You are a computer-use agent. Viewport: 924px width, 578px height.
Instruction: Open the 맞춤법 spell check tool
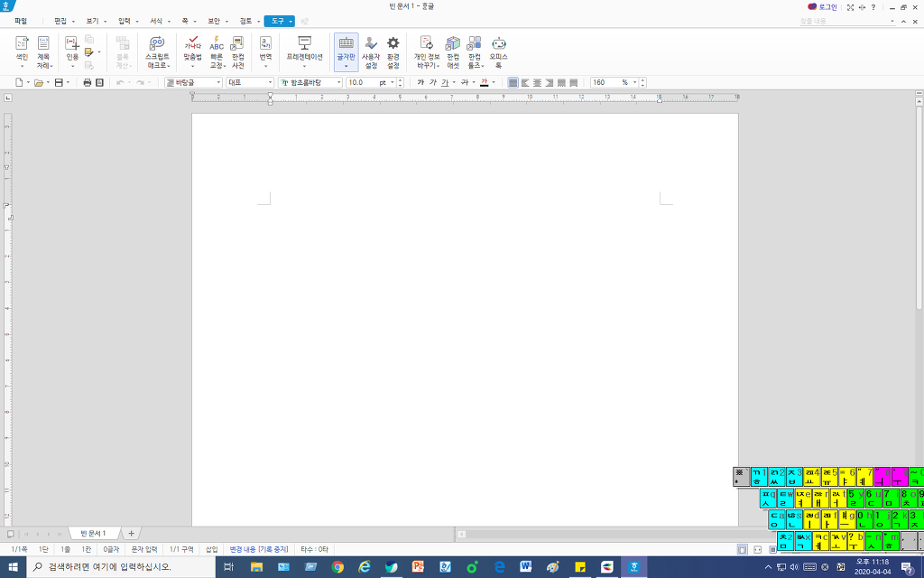(x=192, y=49)
